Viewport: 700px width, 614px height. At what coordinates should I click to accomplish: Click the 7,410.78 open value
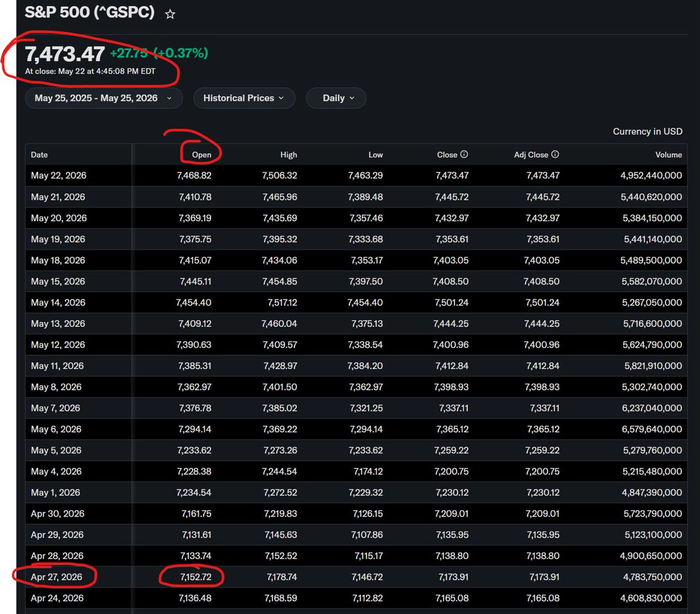[x=195, y=197]
